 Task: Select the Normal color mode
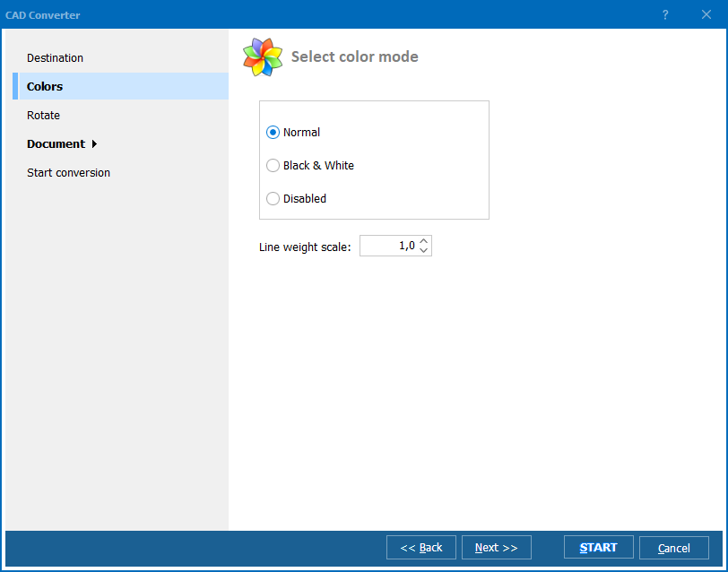(x=273, y=133)
